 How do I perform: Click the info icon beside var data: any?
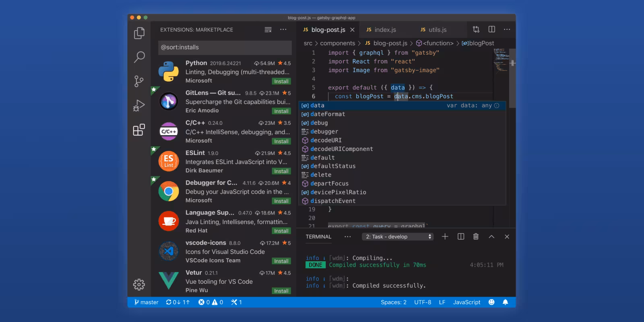(497, 105)
